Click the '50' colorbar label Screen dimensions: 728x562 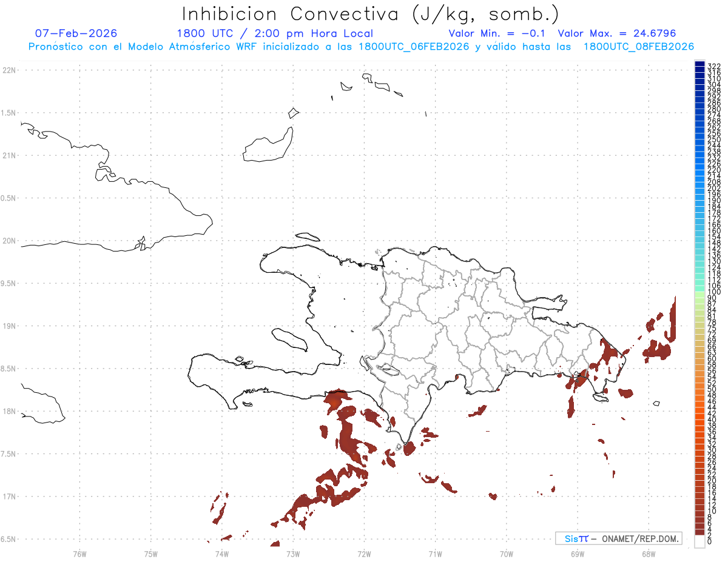click(x=712, y=389)
